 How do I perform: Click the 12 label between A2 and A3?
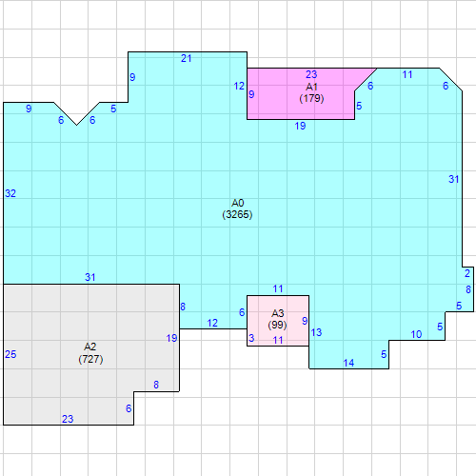click(x=212, y=323)
